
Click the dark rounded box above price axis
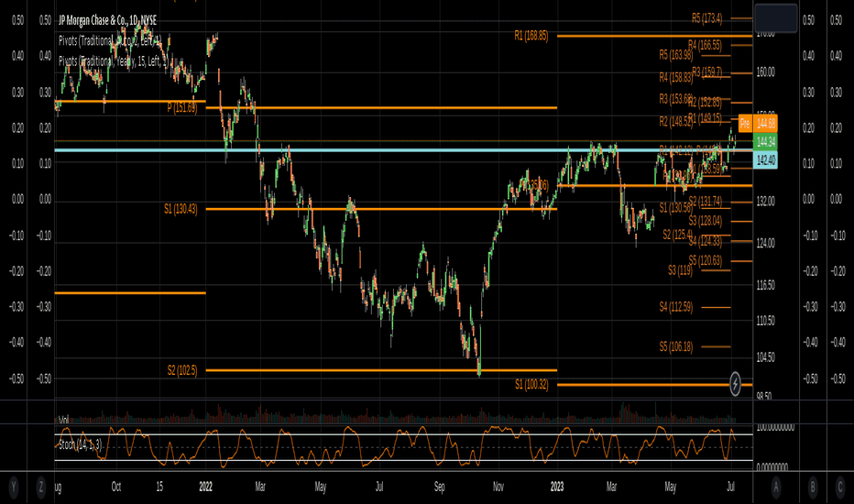click(x=776, y=18)
